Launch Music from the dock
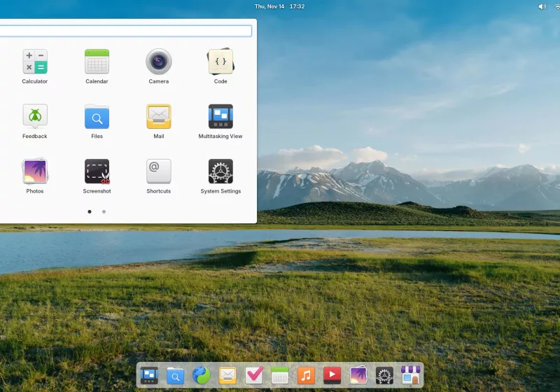Screen dimensions: 560x392 306,376
